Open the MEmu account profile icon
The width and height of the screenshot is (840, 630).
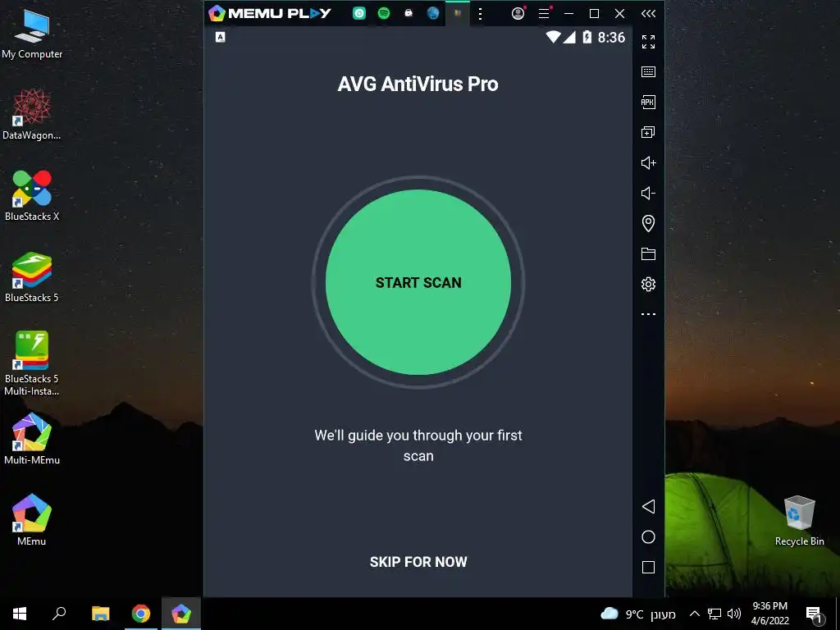pyautogui.click(x=518, y=13)
